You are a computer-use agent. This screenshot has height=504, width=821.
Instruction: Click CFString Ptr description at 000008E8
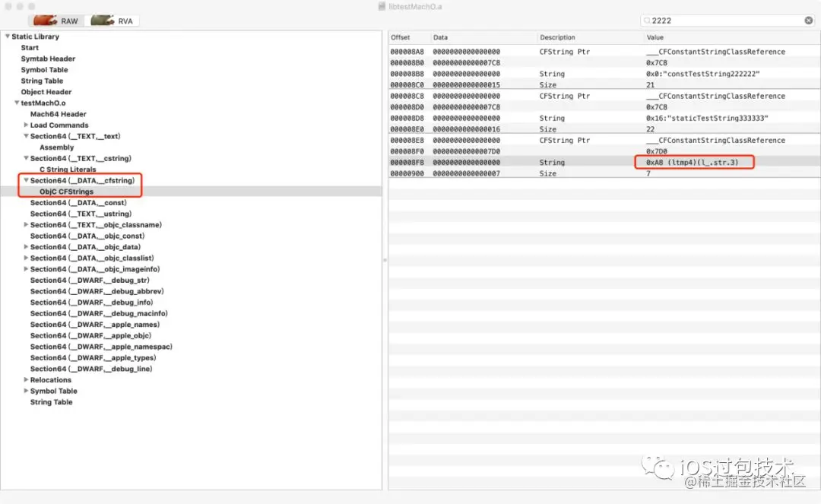(x=564, y=141)
